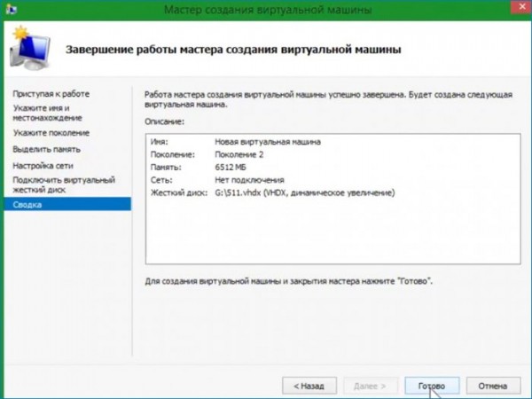Go to "Приступая к работе" step

pyautogui.click(x=51, y=94)
